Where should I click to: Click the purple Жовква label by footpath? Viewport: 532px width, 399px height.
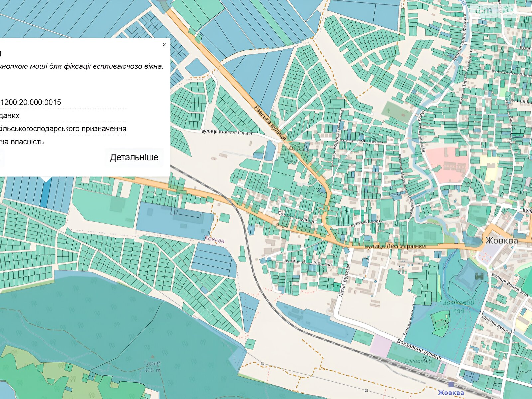point(214,240)
